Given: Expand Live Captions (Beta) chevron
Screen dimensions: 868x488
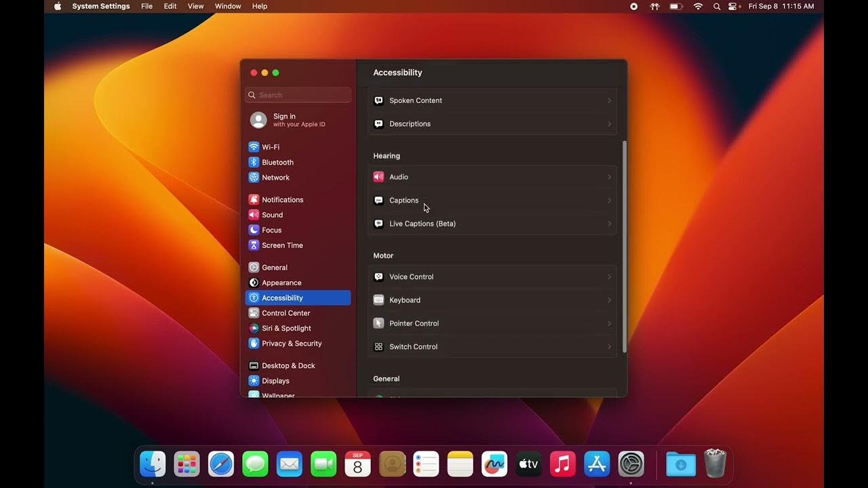Looking at the screenshot, I should click(609, 224).
